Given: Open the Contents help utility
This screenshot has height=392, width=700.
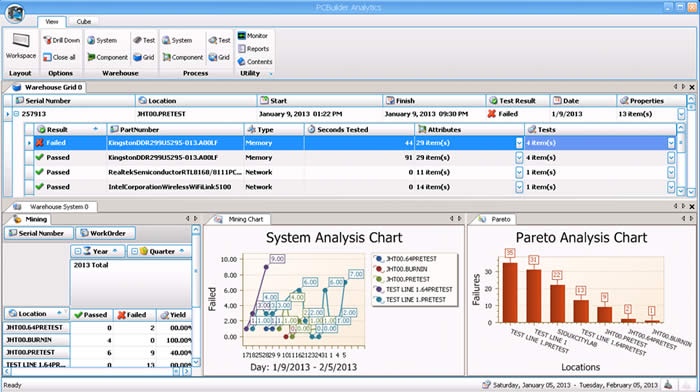Looking at the screenshot, I should pyautogui.click(x=255, y=62).
